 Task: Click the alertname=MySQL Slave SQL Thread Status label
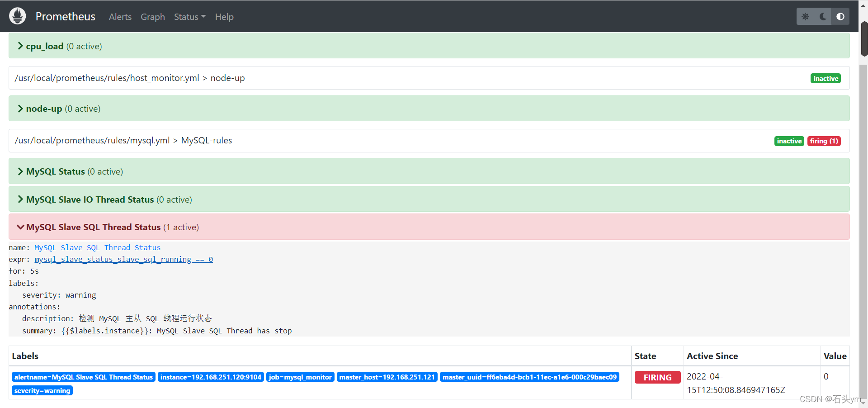click(x=84, y=377)
